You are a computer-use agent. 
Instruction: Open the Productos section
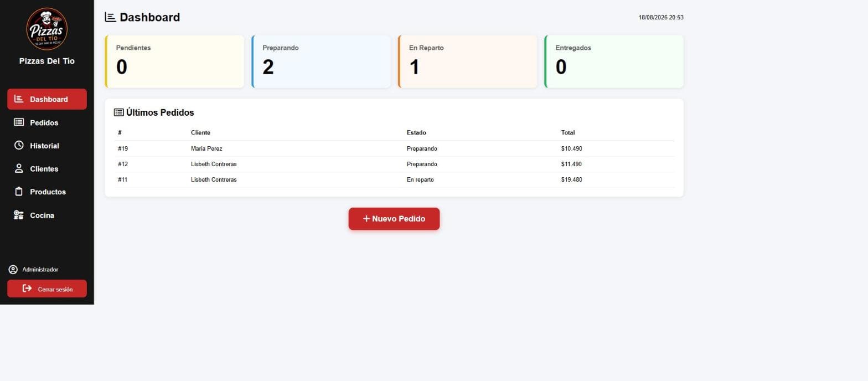coord(47,192)
